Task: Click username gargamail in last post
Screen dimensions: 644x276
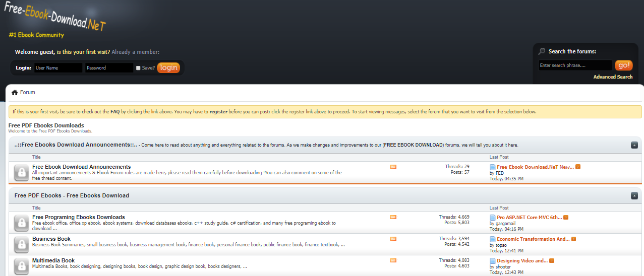Action: coord(506,223)
